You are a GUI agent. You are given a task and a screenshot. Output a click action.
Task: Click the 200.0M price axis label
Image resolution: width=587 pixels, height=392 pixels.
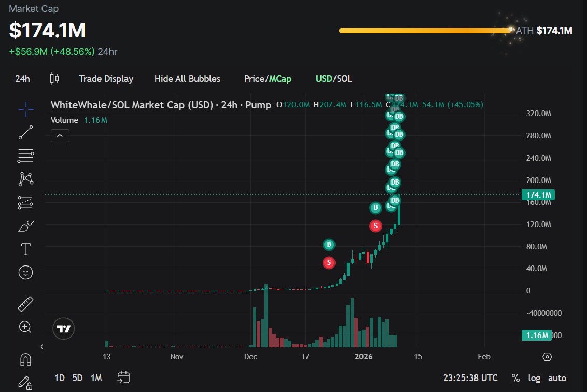pos(538,180)
